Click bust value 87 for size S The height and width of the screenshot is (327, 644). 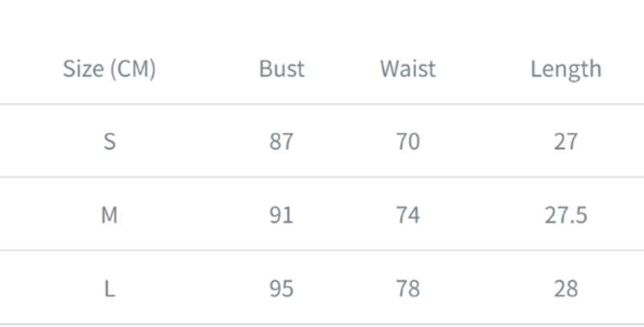coord(282,142)
